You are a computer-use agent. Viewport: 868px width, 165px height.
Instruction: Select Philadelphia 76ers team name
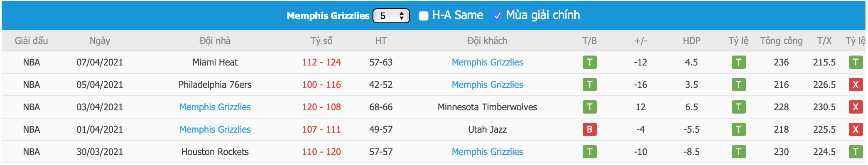[215, 85]
